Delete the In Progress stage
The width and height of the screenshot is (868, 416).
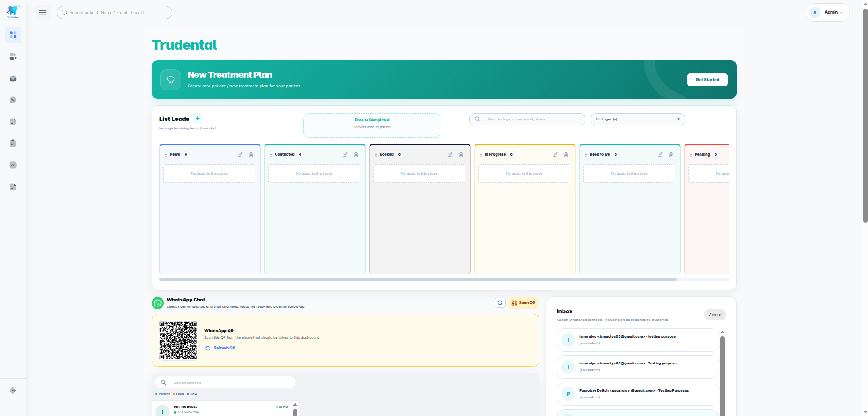566,154
